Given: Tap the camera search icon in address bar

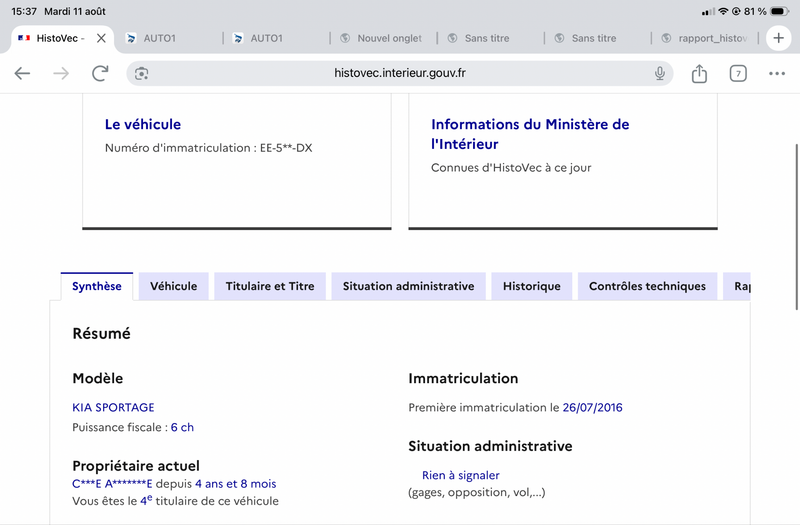Looking at the screenshot, I should tap(141, 74).
